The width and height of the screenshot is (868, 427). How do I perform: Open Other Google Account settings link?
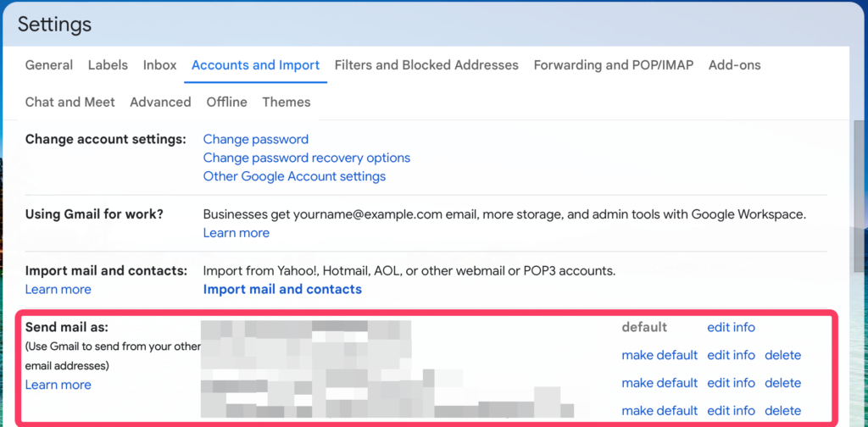(294, 176)
